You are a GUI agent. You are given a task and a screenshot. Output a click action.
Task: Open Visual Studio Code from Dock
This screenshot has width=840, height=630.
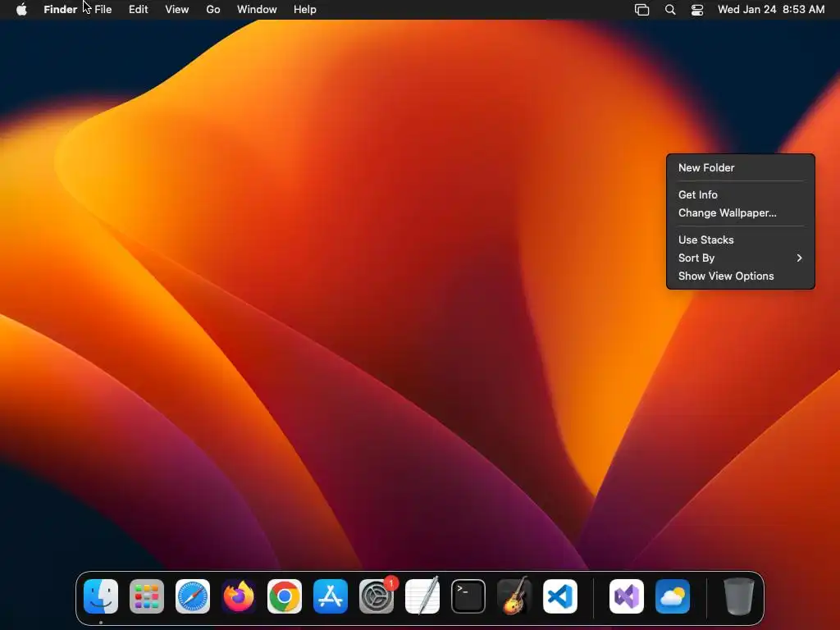coord(560,596)
